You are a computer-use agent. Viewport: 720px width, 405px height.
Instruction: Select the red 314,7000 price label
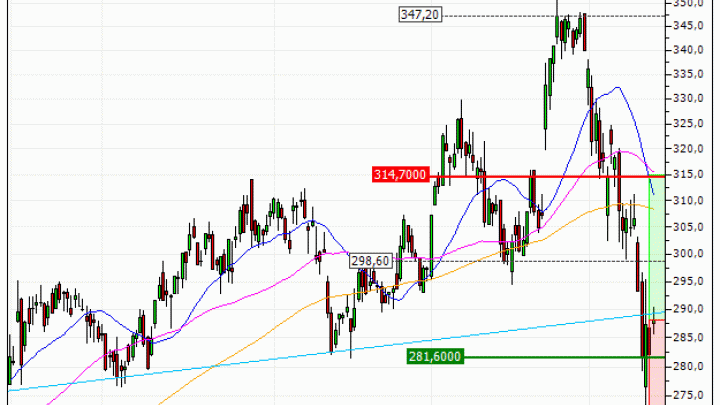click(399, 175)
